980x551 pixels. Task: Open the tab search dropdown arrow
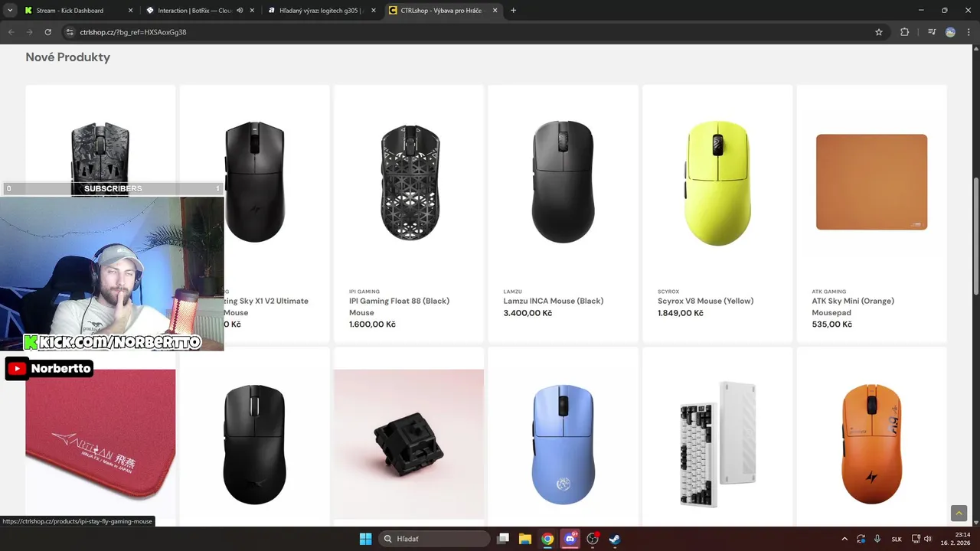(x=10, y=11)
